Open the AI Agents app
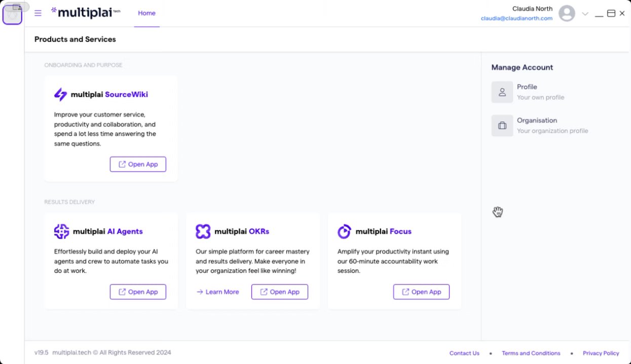 pyautogui.click(x=138, y=292)
